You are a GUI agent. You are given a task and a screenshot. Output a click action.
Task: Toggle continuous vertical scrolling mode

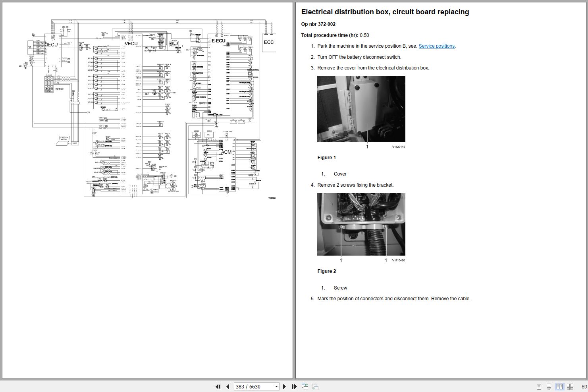(549, 386)
